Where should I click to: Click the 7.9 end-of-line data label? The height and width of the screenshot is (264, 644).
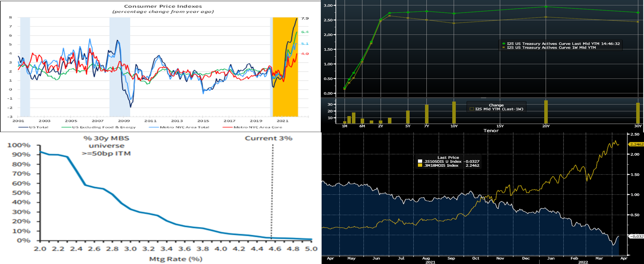pos(305,18)
